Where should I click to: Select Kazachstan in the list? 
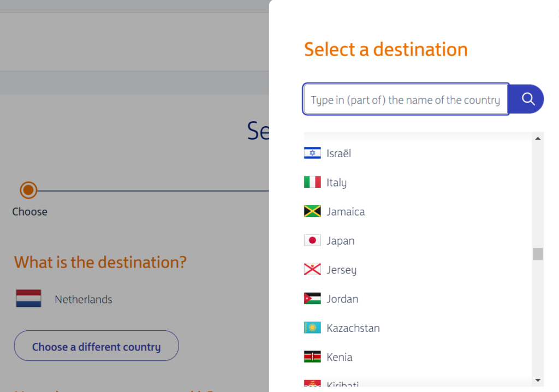(x=353, y=328)
